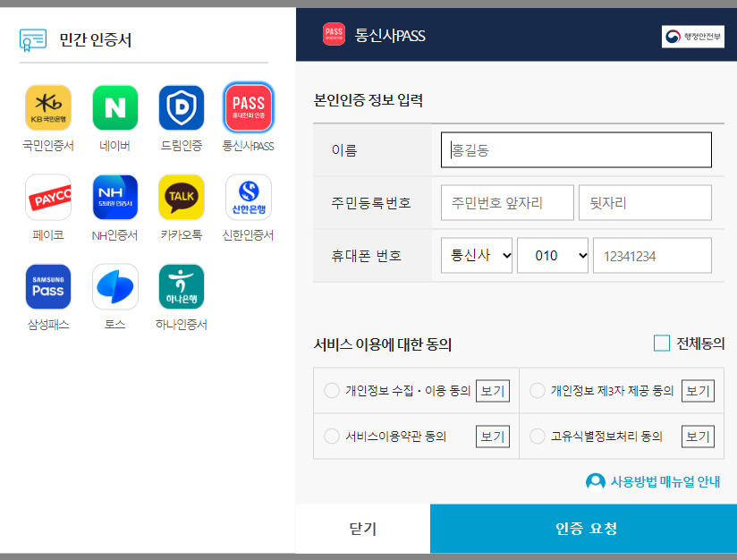Select 고유식별정보처리 동의 radio button
The width and height of the screenshot is (737, 560).
538,436
